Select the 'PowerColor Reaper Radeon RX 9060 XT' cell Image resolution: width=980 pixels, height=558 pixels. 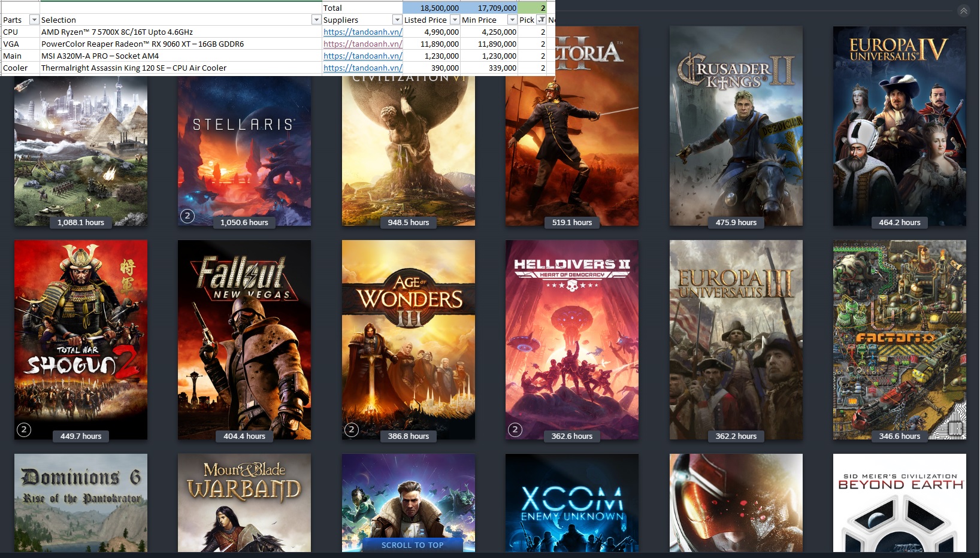pos(180,44)
